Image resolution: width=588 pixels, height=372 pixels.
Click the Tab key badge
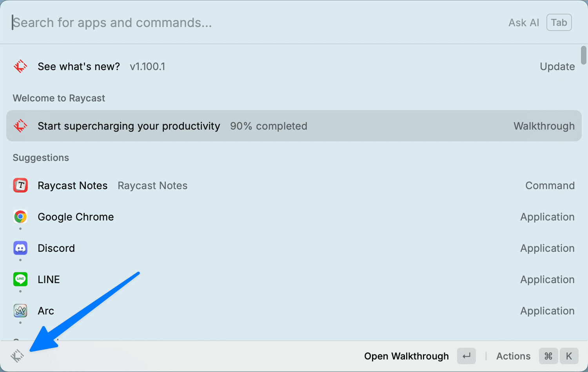tap(559, 23)
